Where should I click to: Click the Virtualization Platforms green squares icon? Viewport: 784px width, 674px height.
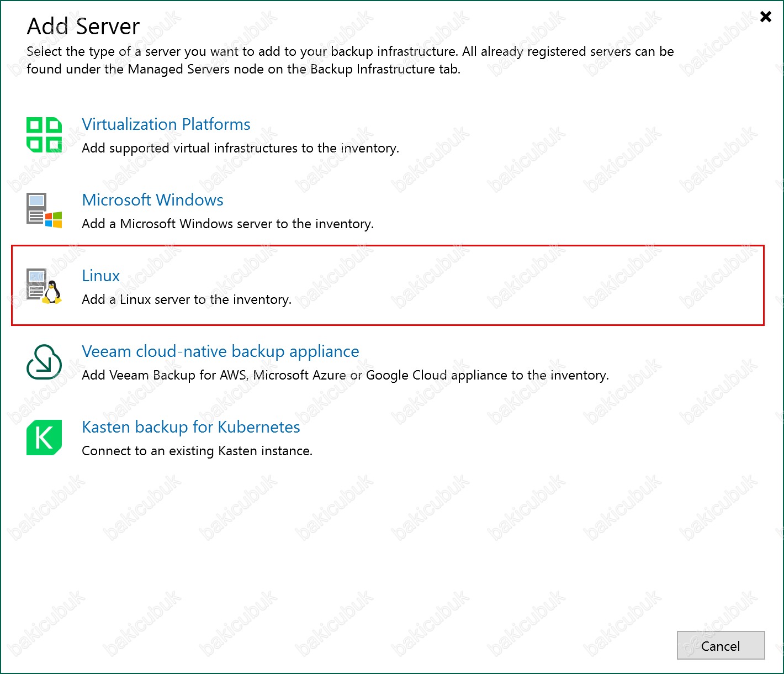click(x=44, y=135)
